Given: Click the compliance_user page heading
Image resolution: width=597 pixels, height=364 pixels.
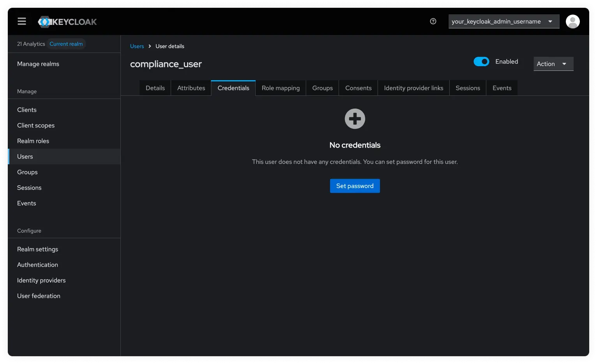Looking at the screenshot, I should 166,64.
